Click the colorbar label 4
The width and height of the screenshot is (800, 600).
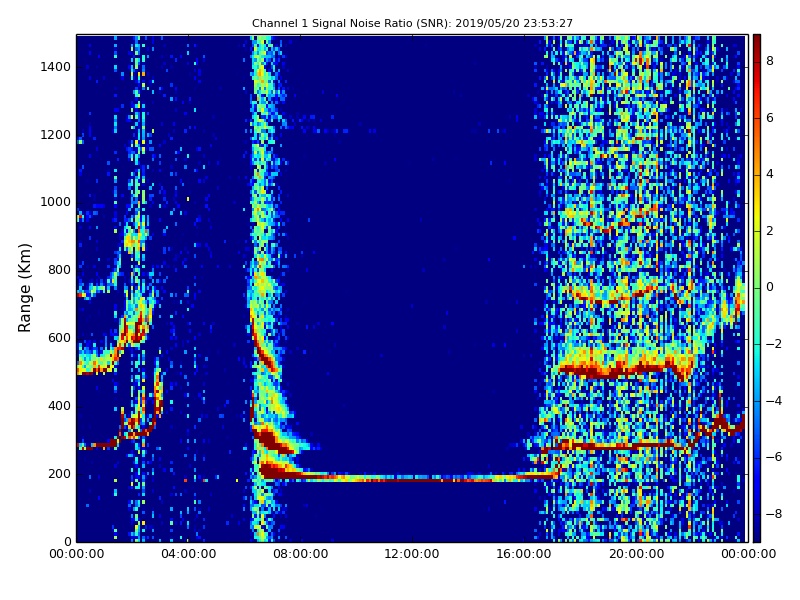(770, 174)
